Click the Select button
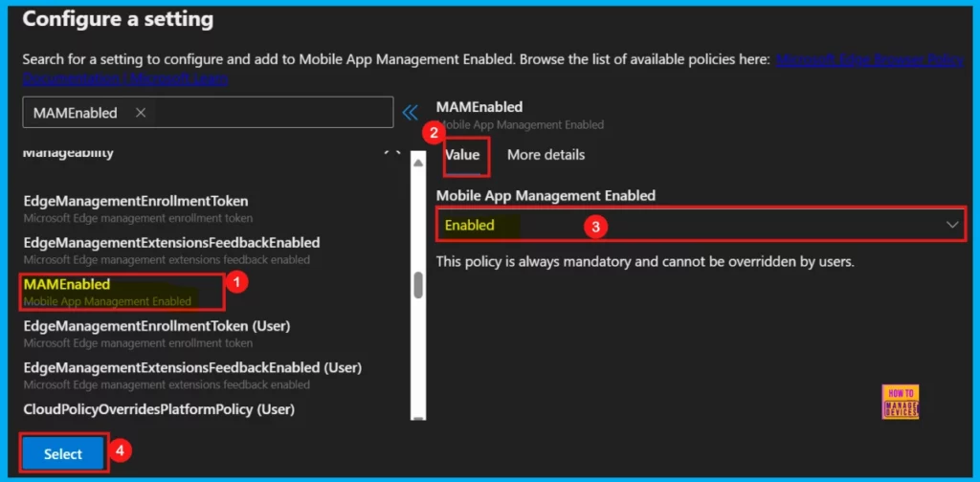Viewport: 980px width, 482px height. tap(63, 454)
